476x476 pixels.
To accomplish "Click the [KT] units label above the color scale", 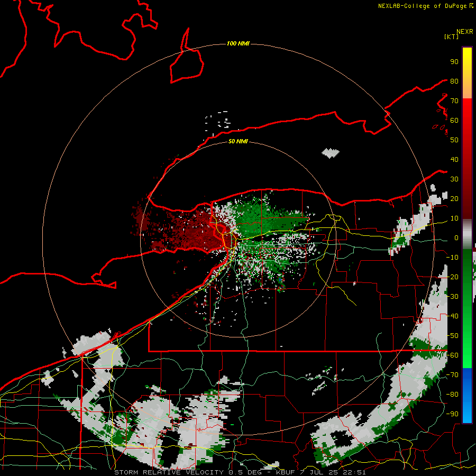I will tap(452, 36).
